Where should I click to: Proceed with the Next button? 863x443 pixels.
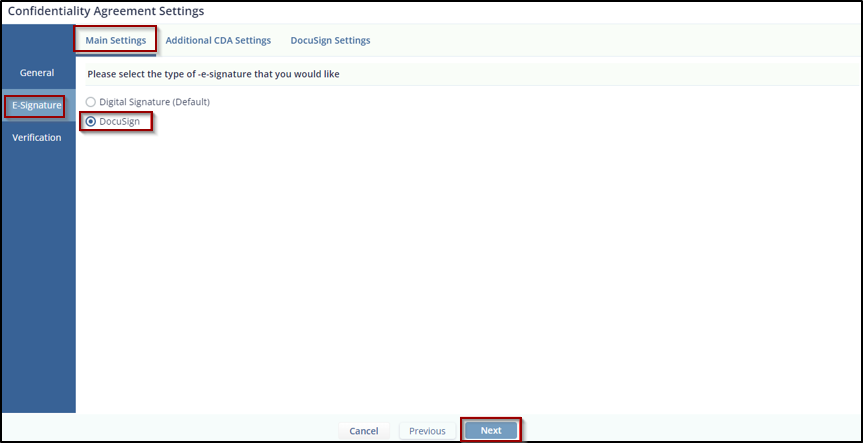click(491, 430)
